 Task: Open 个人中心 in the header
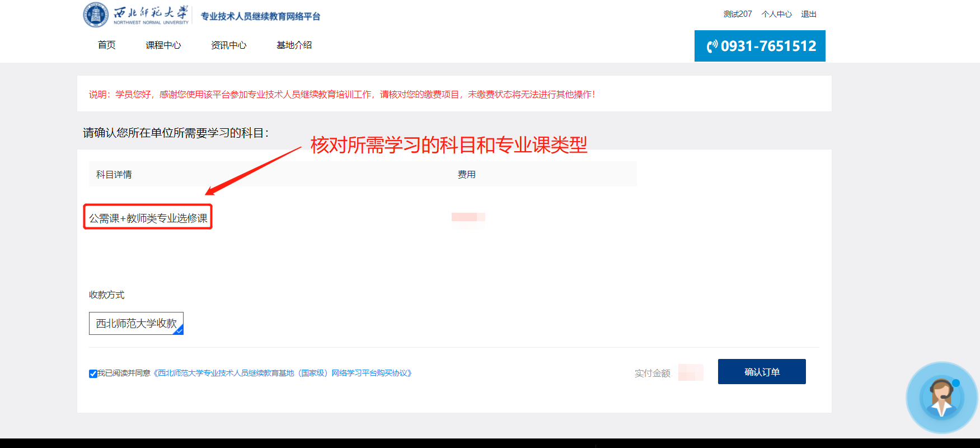(776, 14)
